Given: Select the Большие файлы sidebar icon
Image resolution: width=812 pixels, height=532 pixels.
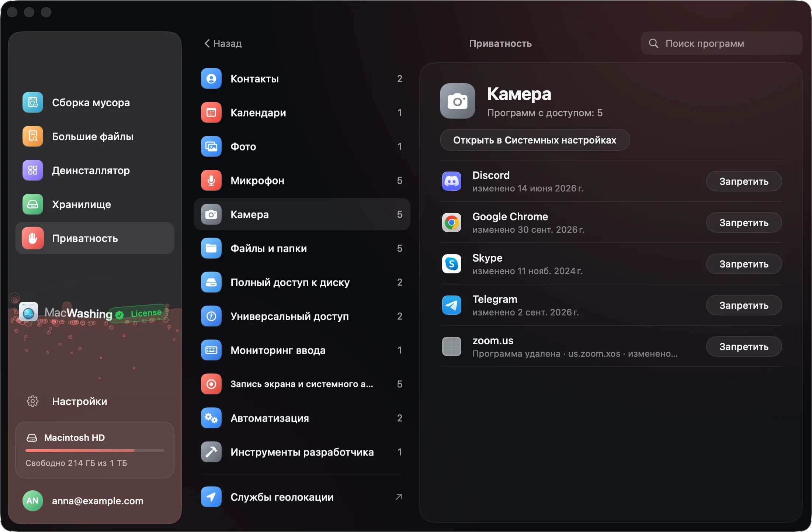Looking at the screenshot, I should [33, 136].
